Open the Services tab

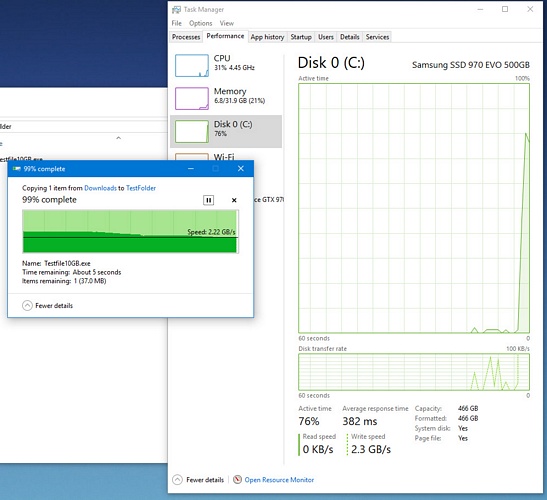377,37
